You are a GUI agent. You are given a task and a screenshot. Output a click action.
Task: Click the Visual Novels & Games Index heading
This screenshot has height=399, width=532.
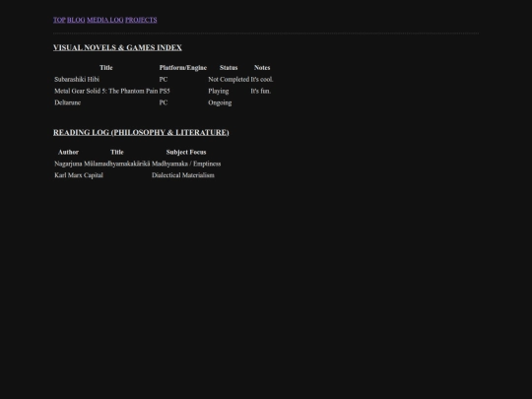tap(117, 47)
